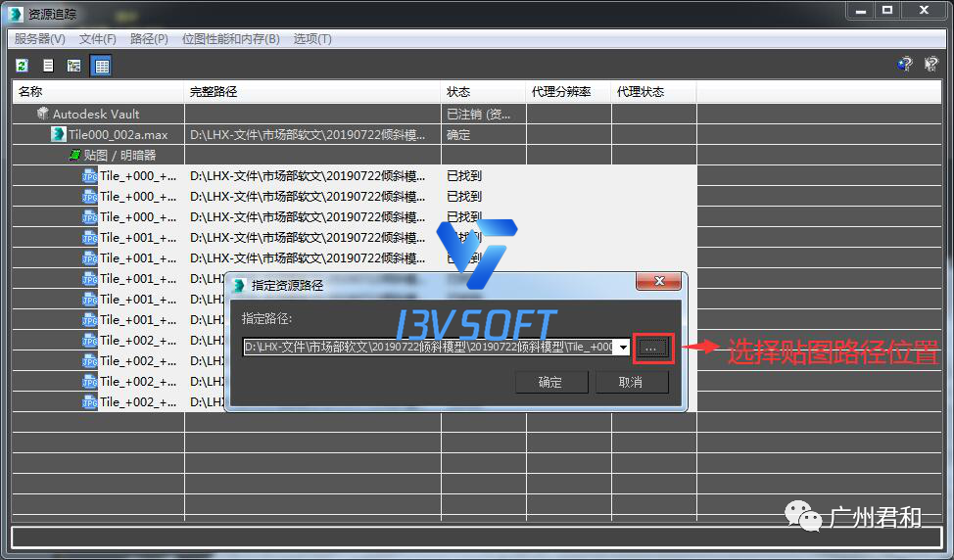The width and height of the screenshot is (954, 560).
Task: Expand the 指定路径 dropdown arrow
Action: [x=622, y=348]
